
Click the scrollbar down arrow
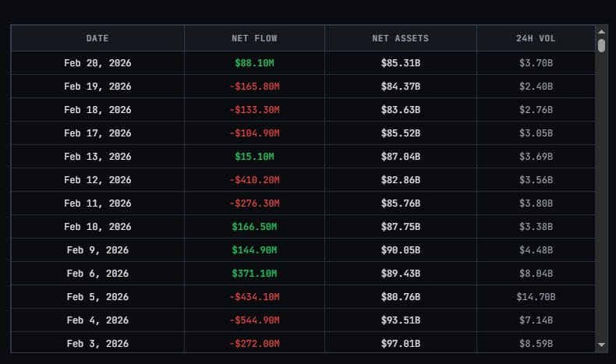[601, 344]
